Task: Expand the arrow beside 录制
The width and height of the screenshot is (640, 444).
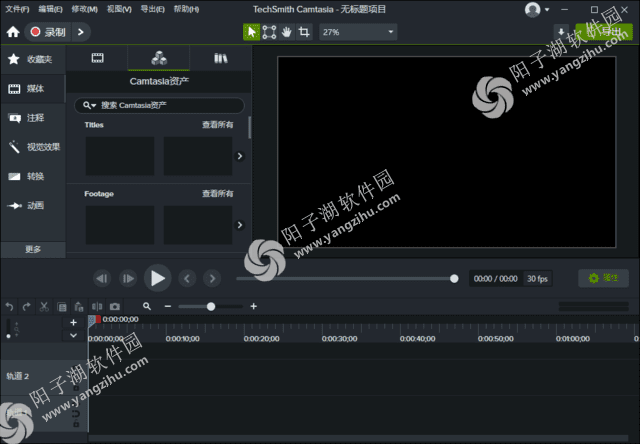Action: pos(81,32)
